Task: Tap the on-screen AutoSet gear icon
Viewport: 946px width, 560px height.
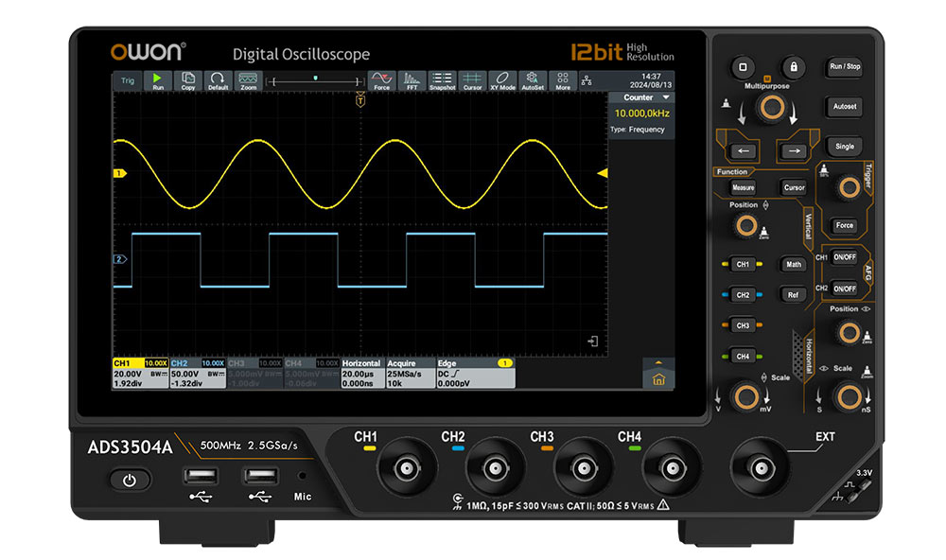Action: (532, 80)
